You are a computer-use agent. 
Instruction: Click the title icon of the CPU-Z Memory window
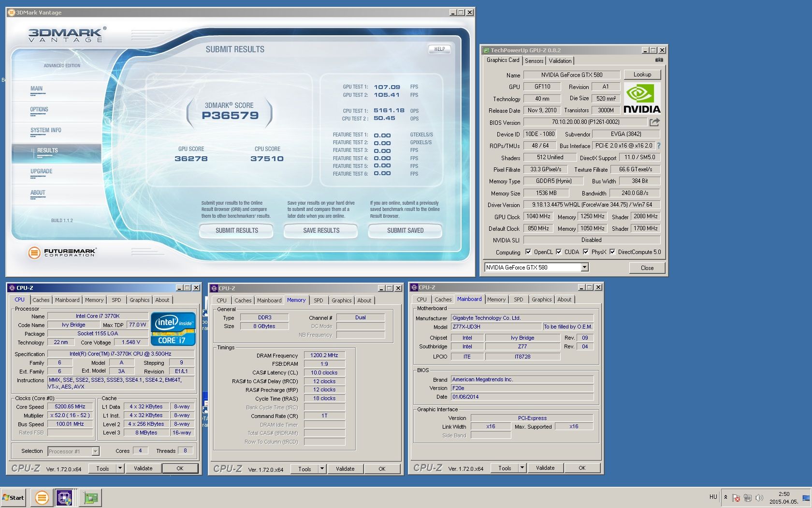tap(214, 288)
